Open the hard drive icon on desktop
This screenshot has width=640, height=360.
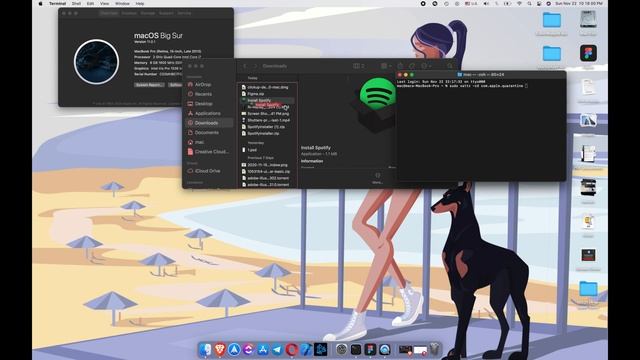588,20
